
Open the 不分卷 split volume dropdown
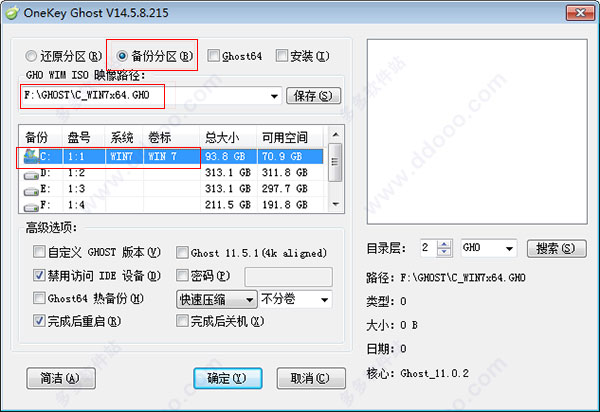coord(324,299)
